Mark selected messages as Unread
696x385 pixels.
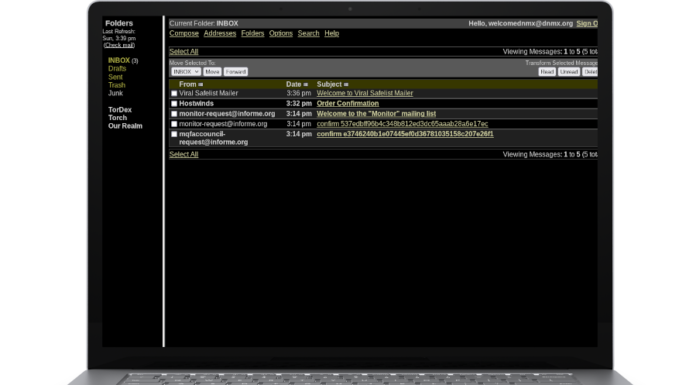(x=569, y=72)
